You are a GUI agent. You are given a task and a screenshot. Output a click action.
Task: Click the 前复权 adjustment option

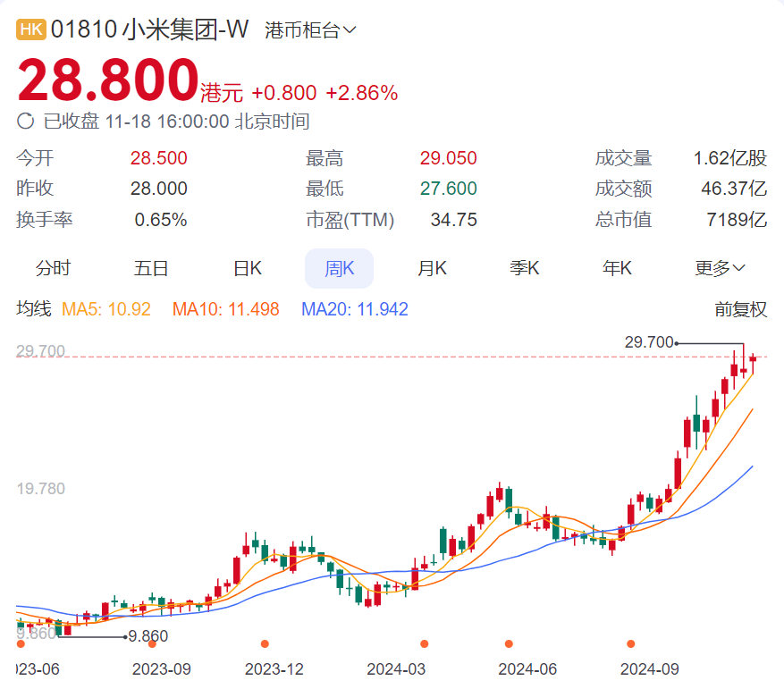740,309
